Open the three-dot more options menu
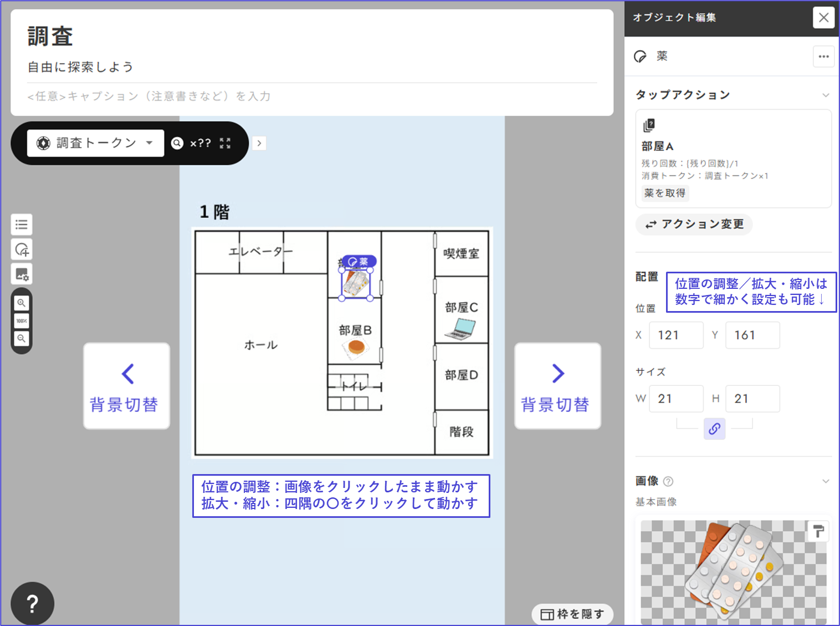Screen dimensions: 840x626 tap(823, 57)
